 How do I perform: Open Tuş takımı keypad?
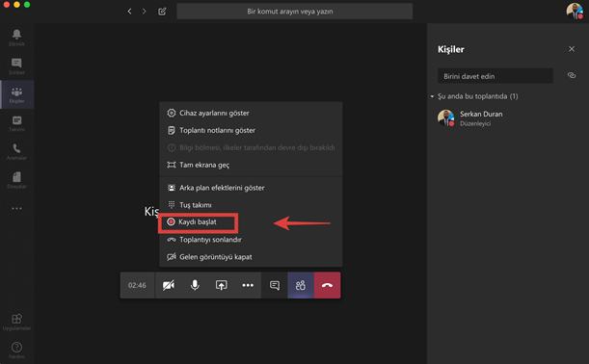251,205
